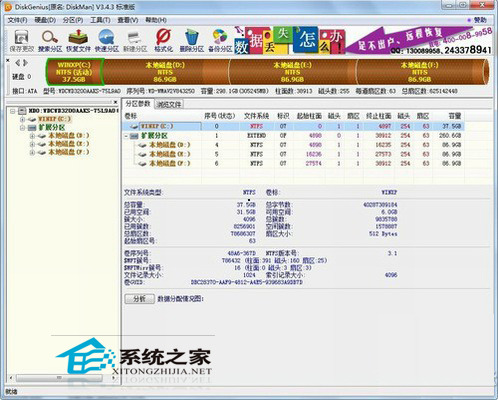
Task: Start Quick Partition (快速分区) from toolbar
Action: [x=107, y=41]
